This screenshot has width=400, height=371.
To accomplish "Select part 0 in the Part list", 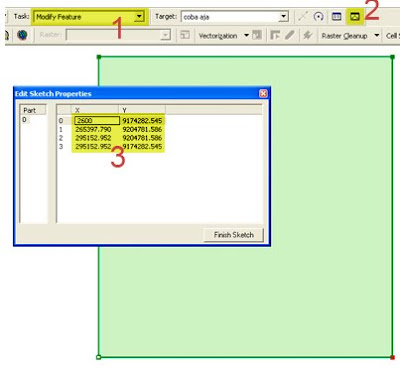I will click(x=24, y=119).
